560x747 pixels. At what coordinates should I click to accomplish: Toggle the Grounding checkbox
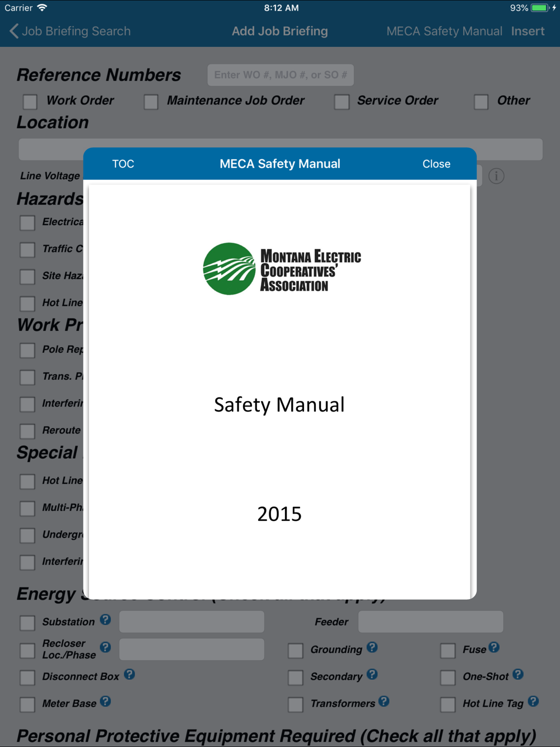tap(296, 650)
